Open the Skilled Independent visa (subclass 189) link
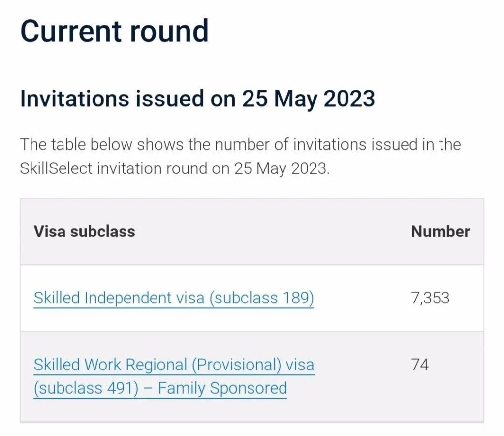 (x=173, y=298)
